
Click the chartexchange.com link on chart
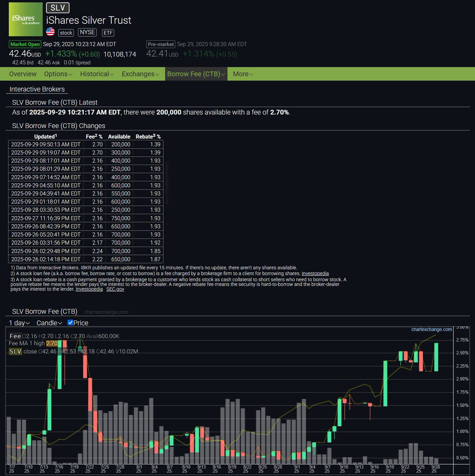coord(431,330)
